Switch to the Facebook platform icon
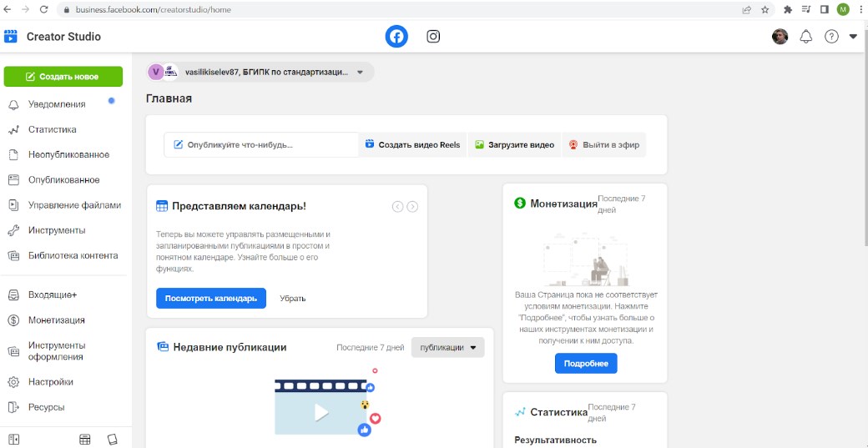Viewport: 868px width, 448px height. coord(396,37)
